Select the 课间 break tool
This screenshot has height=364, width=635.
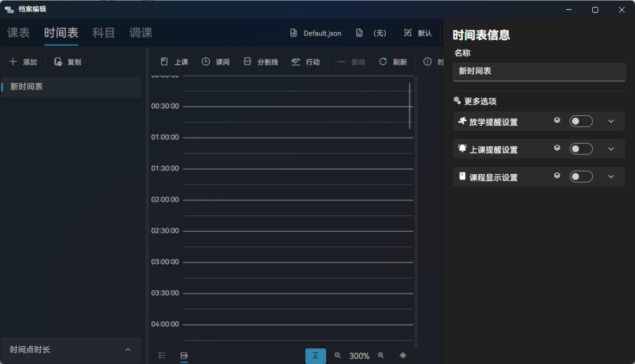click(216, 61)
